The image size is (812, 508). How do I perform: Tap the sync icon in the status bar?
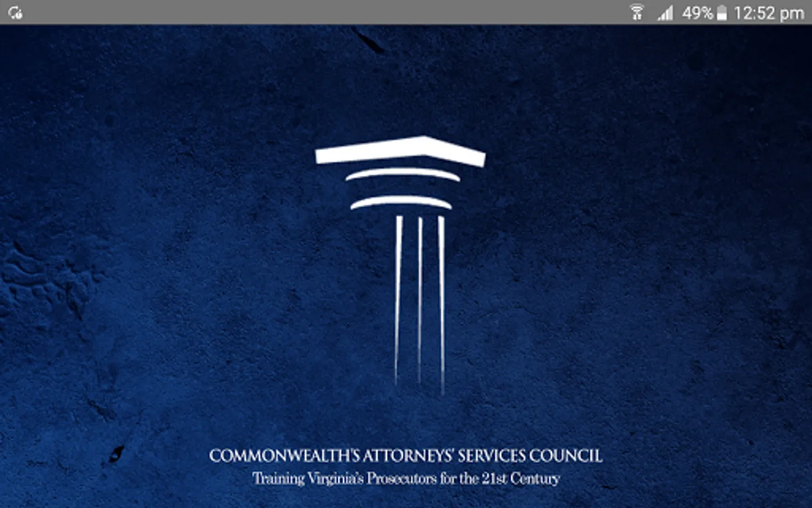click(x=15, y=13)
